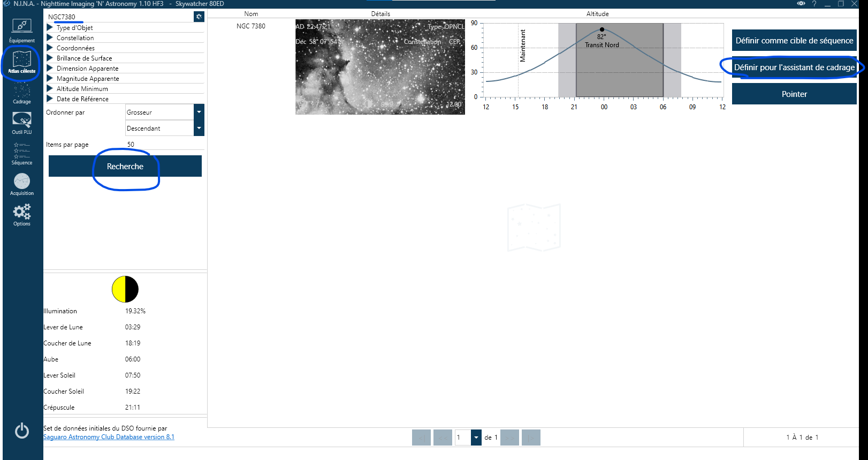The height and width of the screenshot is (460, 868).
Task: Click the Nom column header
Action: point(251,14)
